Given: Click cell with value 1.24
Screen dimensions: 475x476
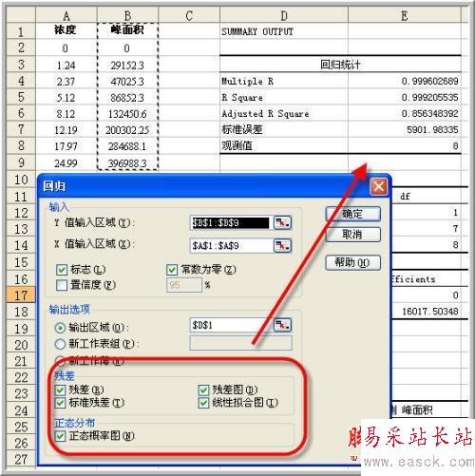Looking at the screenshot, I should [x=66, y=65].
